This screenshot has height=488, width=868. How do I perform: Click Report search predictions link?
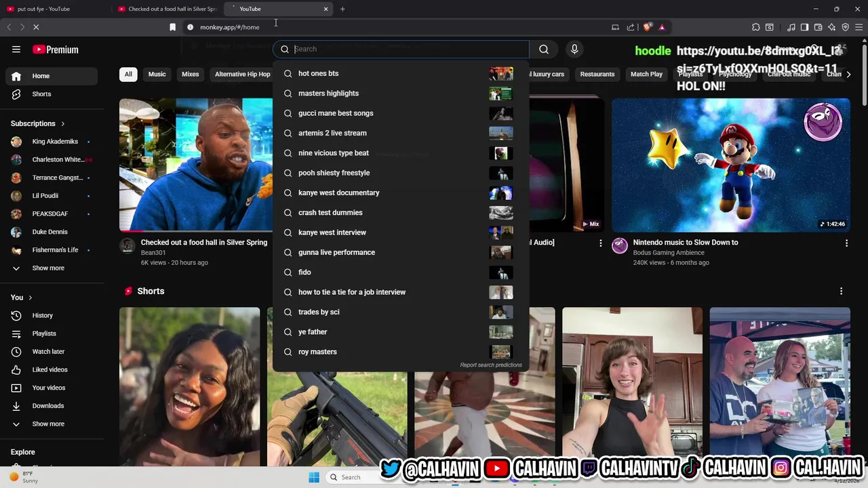pos(491,365)
